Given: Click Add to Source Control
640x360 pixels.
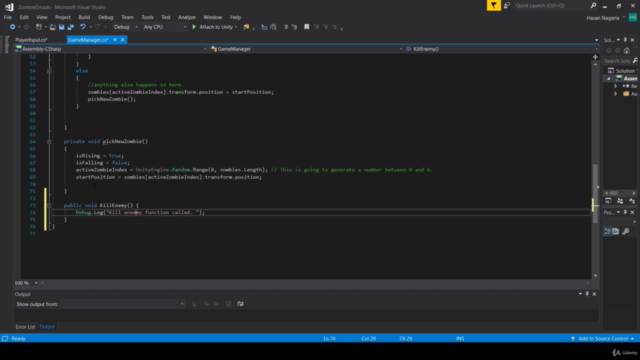Looking at the screenshot, I should pyautogui.click(x=603, y=338).
